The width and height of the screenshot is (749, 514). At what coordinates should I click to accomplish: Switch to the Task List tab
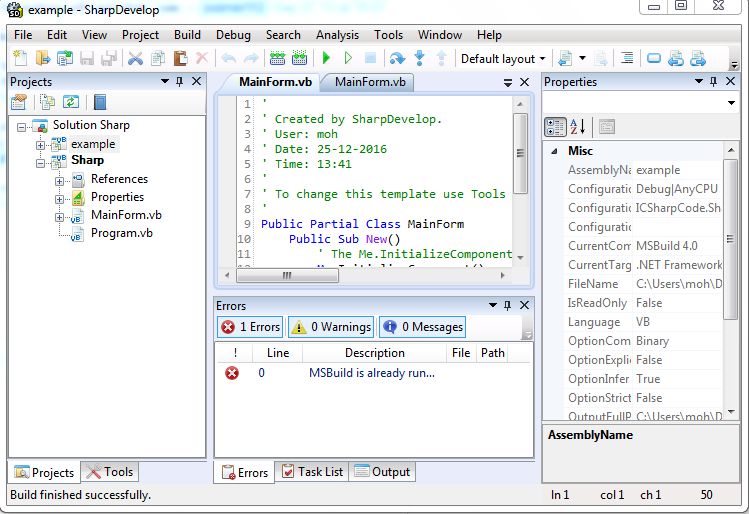tap(312, 472)
